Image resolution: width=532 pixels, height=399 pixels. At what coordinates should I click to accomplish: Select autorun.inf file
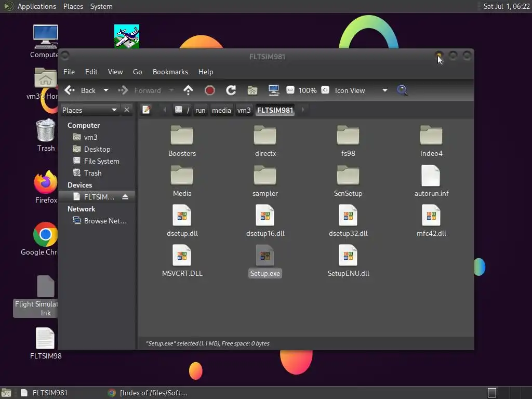tap(431, 181)
